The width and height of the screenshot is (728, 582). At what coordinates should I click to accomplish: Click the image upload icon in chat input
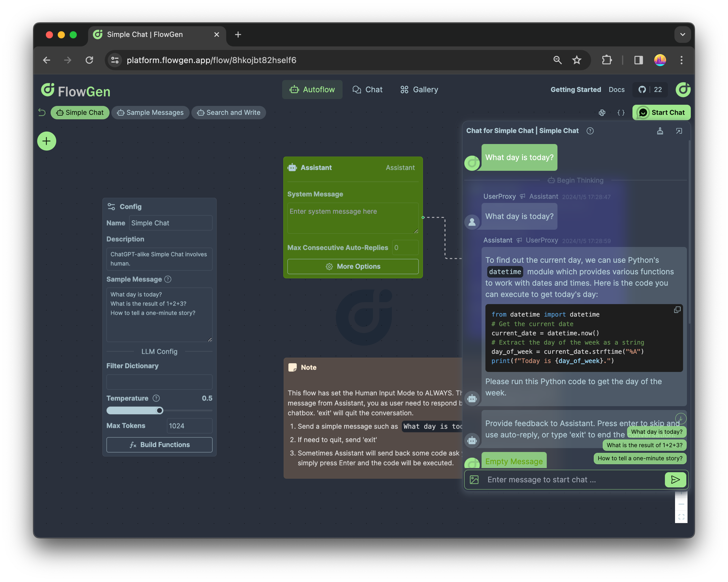pyautogui.click(x=474, y=479)
